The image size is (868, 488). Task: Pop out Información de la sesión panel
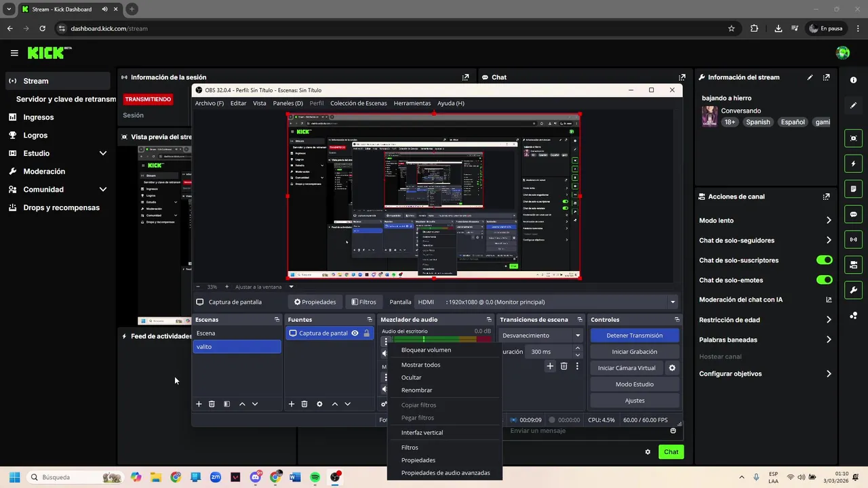465,77
